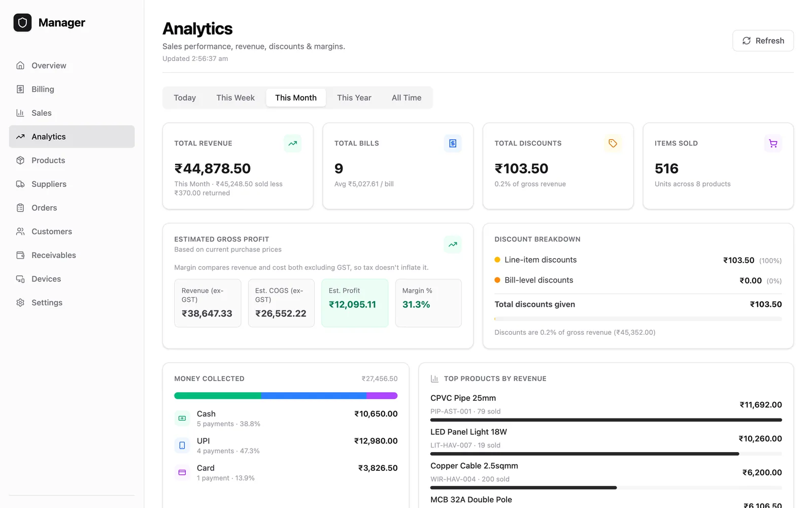
Task: Click the Cash payment method icon
Action: point(182,418)
